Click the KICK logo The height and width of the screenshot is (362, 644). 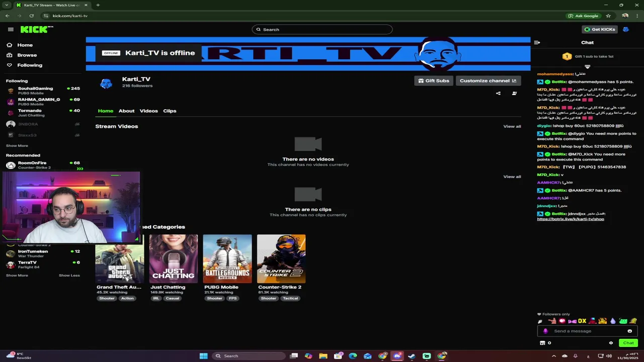[x=35, y=30]
